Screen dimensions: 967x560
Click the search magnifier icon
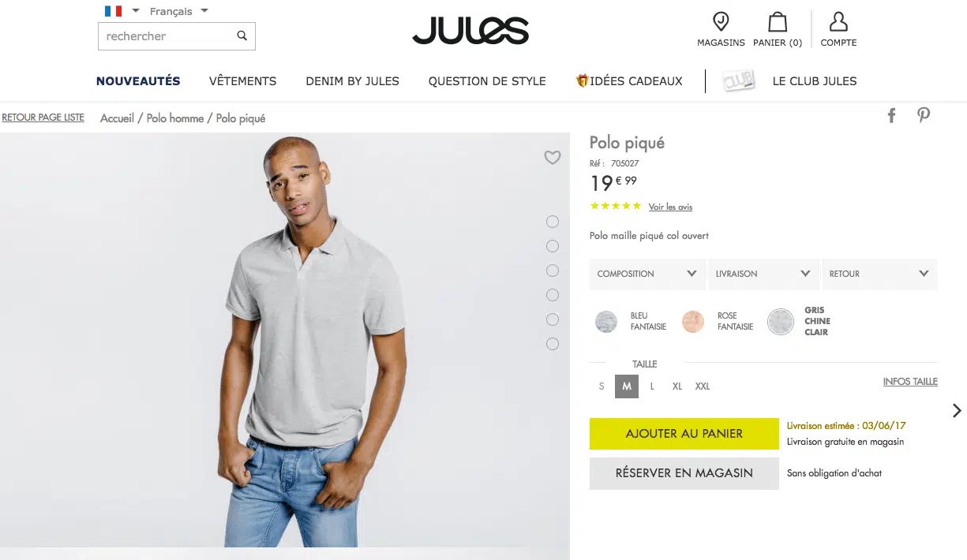tap(242, 35)
